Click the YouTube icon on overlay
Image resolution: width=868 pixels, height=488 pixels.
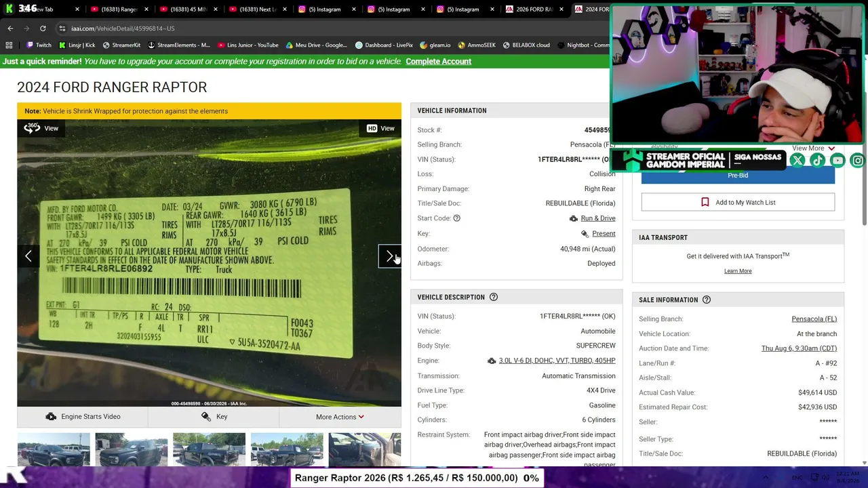tap(838, 161)
